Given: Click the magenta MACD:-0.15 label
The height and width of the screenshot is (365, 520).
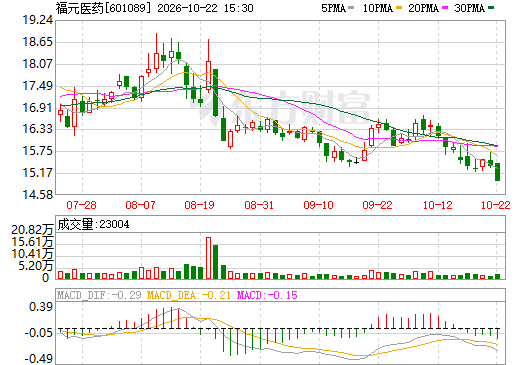Looking at the screenshot, I should coord(267,295).
